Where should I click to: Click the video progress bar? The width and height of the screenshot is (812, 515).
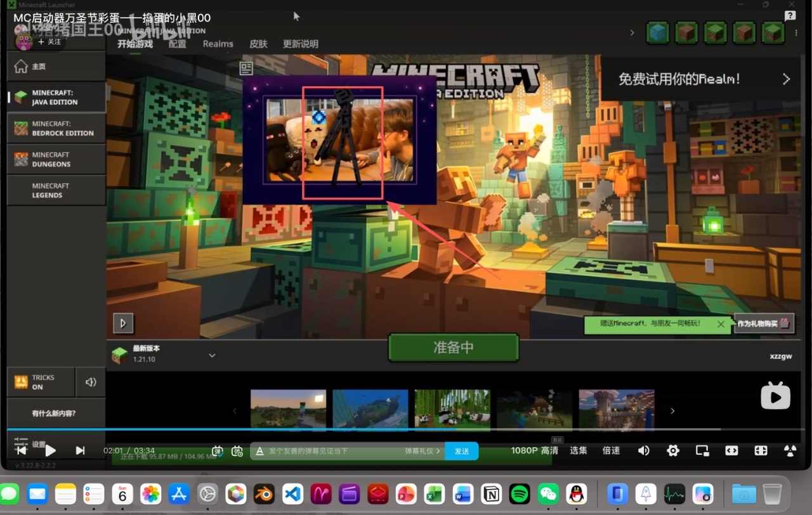[406, 429]
